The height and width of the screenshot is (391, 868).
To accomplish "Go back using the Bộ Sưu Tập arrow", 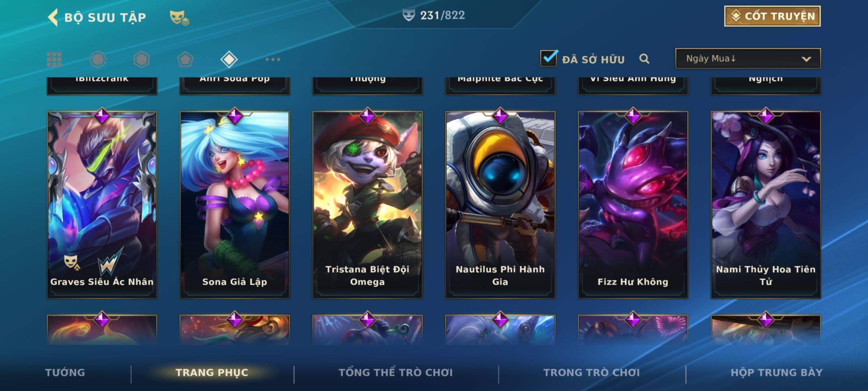I will 53,17.
